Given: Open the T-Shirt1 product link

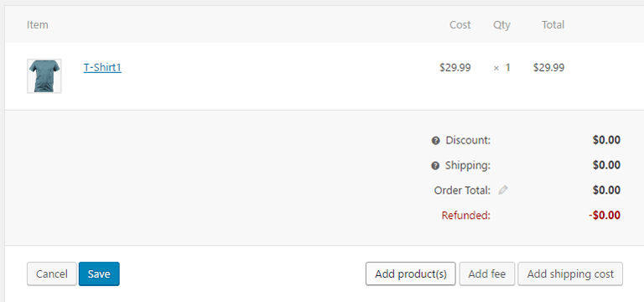Looking at the screenshot, I should [x=102, y=67].
